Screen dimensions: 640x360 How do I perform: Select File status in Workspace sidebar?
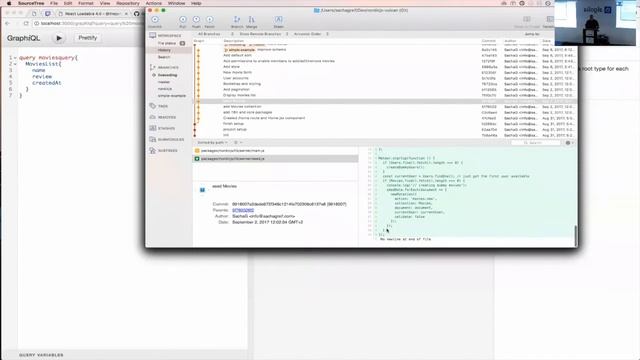[x=167, y=43]
